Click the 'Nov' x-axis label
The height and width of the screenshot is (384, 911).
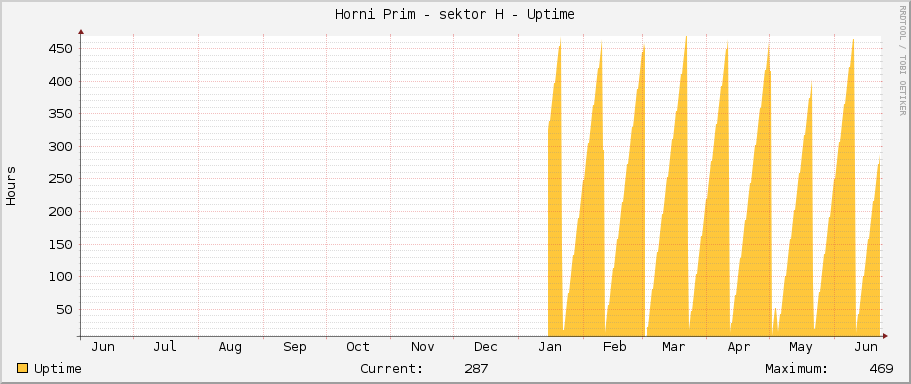422,347
